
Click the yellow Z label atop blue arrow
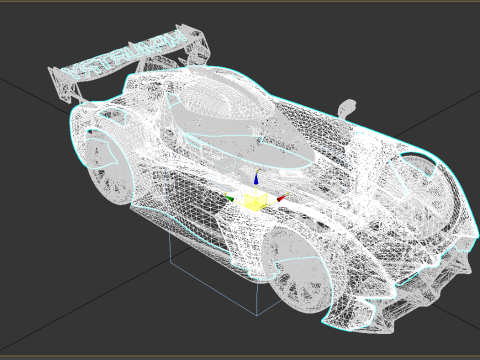[256, 171]
